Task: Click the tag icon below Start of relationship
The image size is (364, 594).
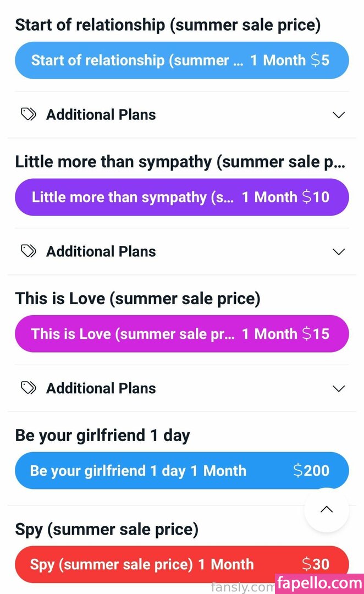Action: (x=28, y=114)
